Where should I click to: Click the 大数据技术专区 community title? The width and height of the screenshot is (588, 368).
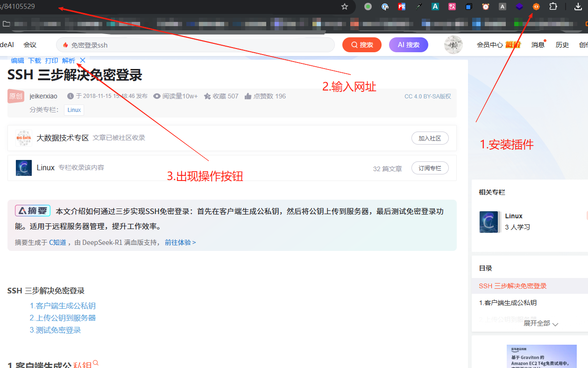coord(63,138)
